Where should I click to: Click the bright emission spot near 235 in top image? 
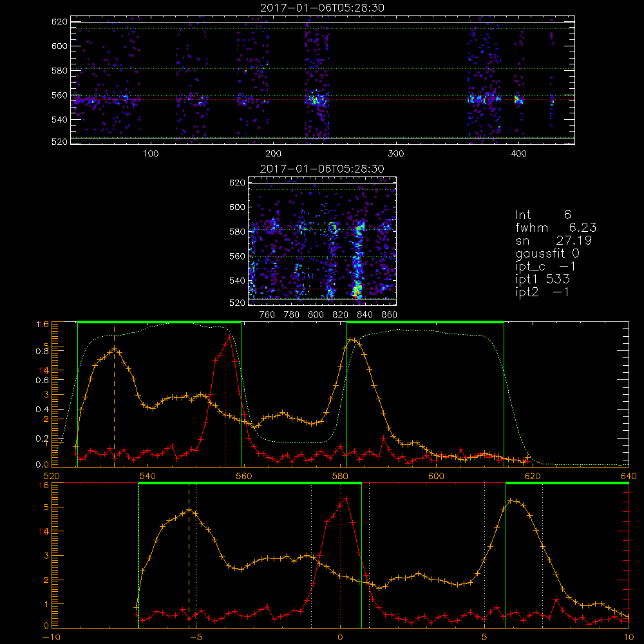pyautogui.click(x=316, y=100)
